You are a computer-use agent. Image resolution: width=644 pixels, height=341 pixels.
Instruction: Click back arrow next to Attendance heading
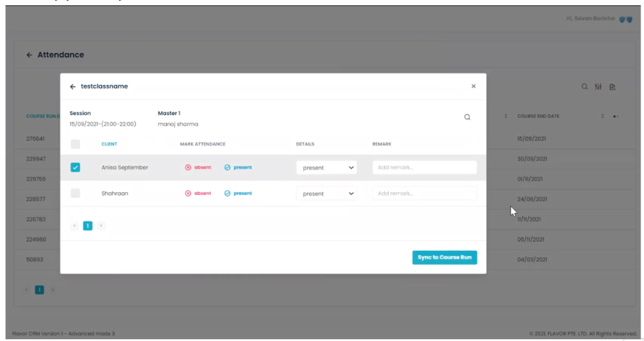pos(29,55)
